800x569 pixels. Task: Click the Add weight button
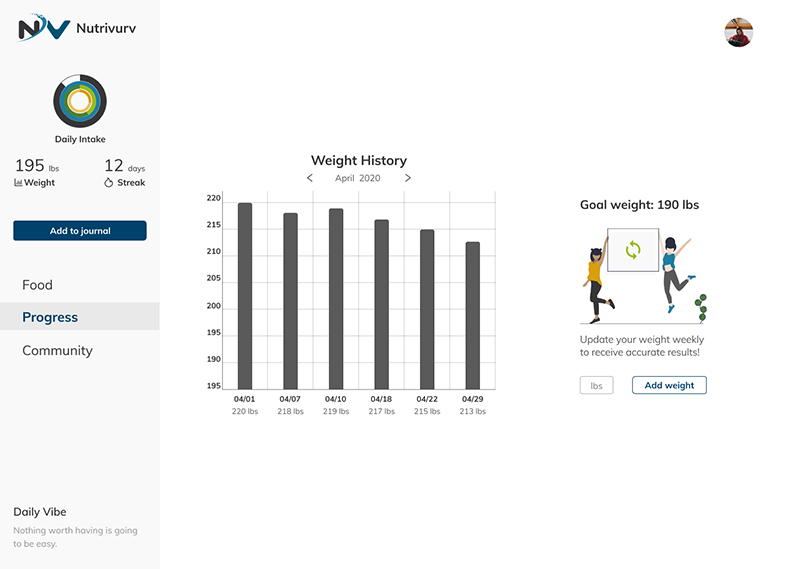click(669, 385)
